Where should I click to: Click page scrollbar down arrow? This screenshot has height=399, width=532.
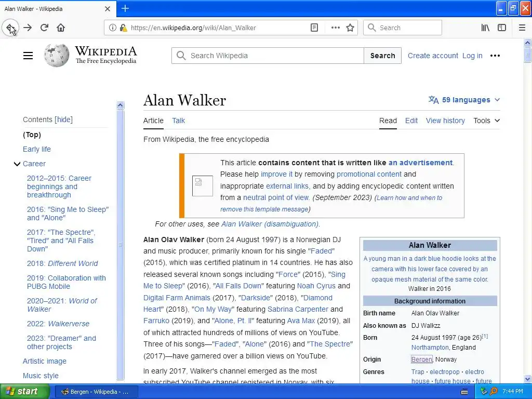tap(527, 379)
